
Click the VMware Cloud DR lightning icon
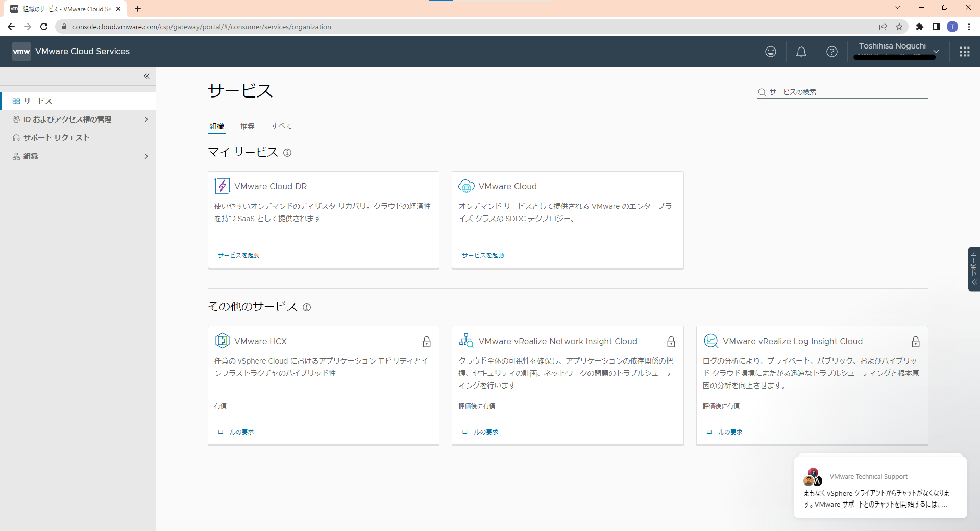pos(223,186)
